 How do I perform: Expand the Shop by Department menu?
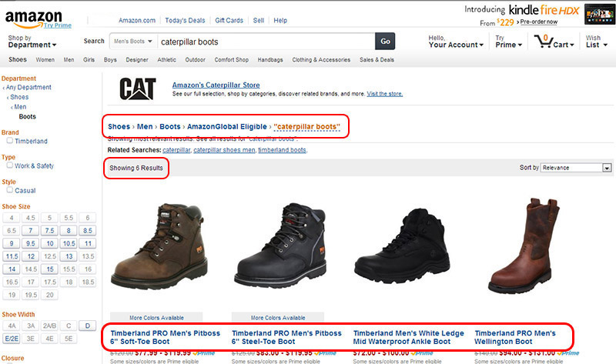pyautogui.click(x=32, y=41)
